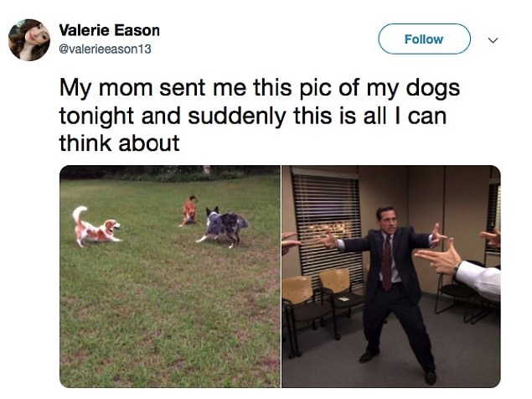Viewport: 532px width, 399px height.
Task: Expand the tweet options chevron menu
Action: pos(493,40)
